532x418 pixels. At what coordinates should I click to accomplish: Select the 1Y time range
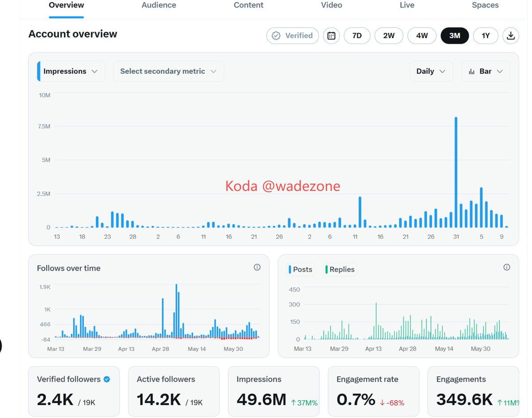[486, 36]
